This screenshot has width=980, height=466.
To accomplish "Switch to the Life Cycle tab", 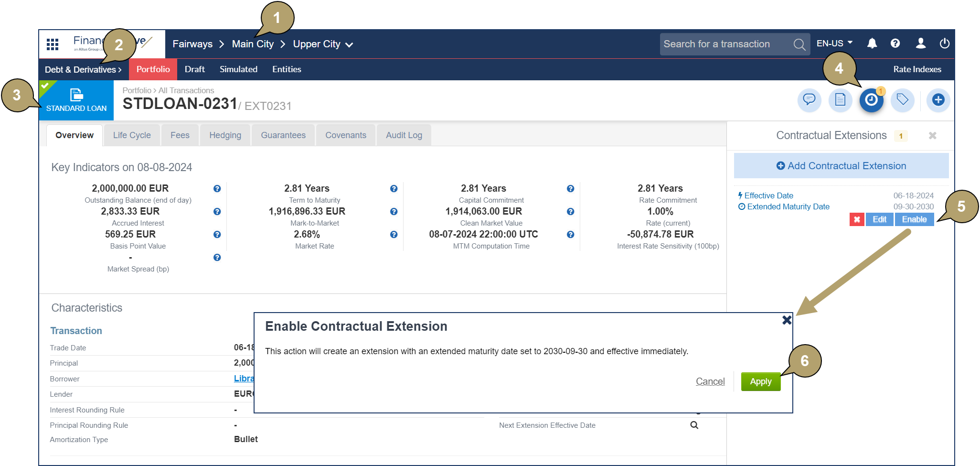I will (132, 135).
